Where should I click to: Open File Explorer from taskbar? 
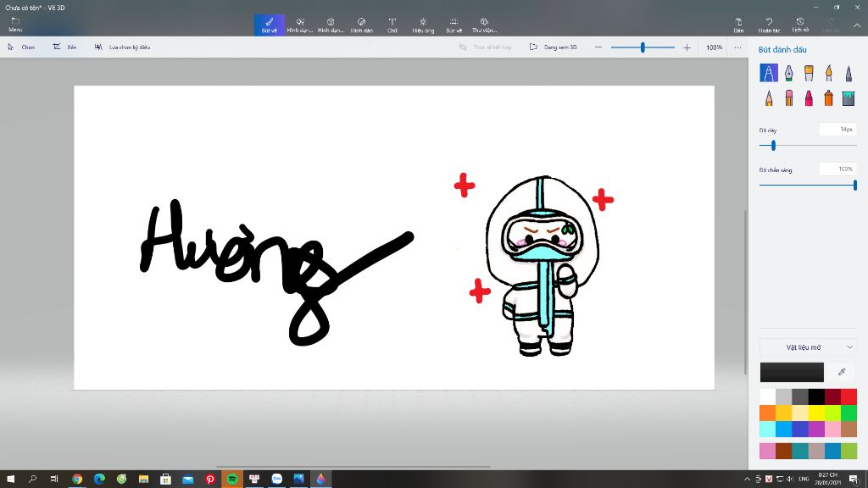(x=143, y=480)
